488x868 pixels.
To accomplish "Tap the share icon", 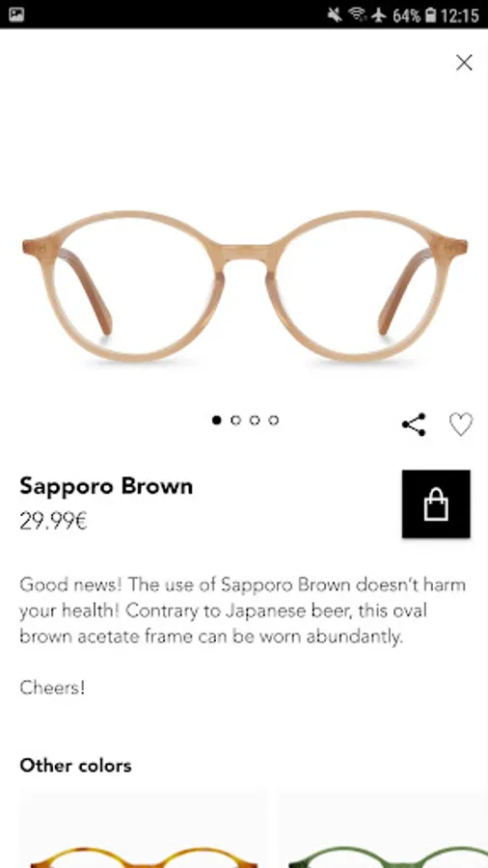I will coord(414,424).
